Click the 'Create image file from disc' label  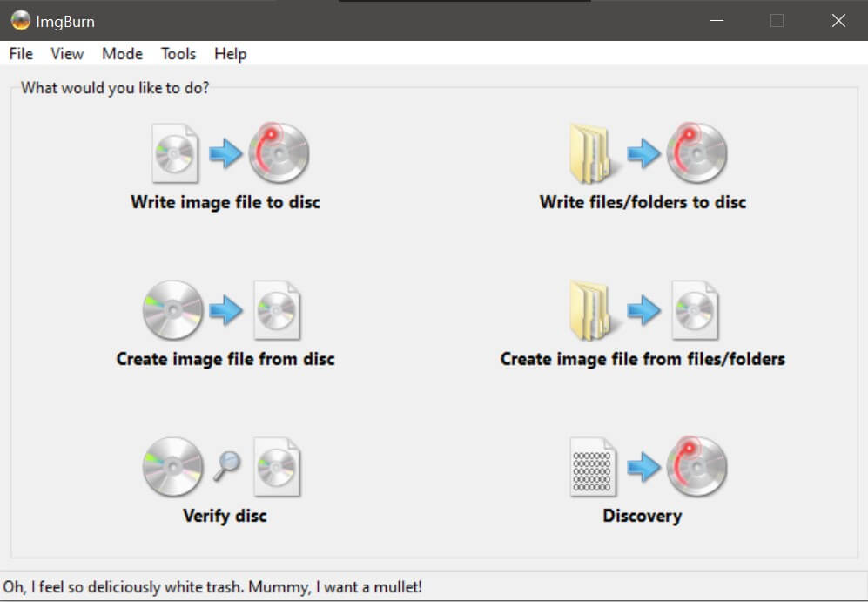tap(225, 359)
